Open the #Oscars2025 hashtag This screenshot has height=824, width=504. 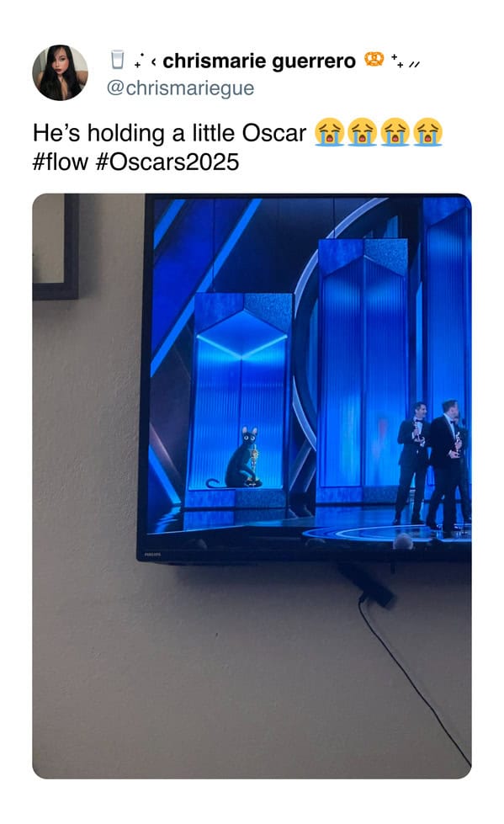(167, 162)
